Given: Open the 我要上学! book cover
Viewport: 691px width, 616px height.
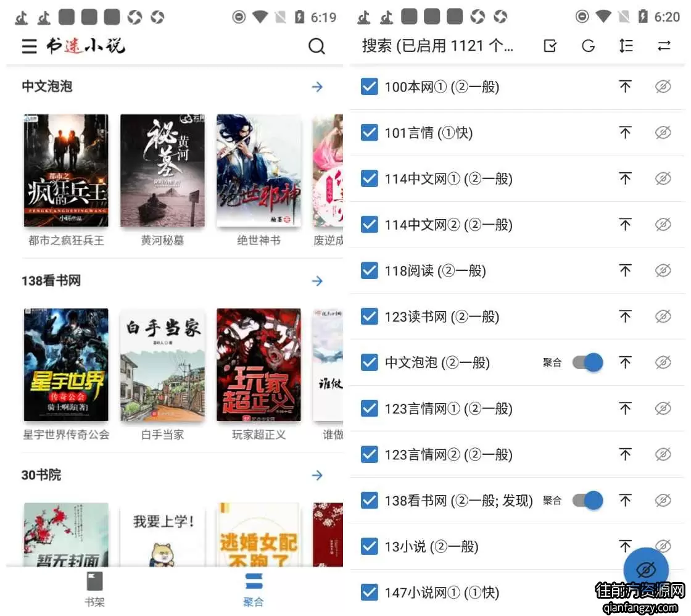Looking at the screenshot, I should [x=162, y=535].
